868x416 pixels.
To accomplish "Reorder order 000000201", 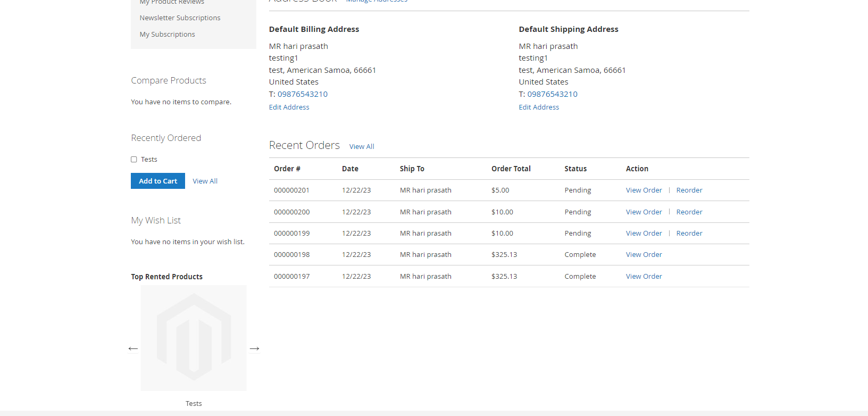I will [689, 190].
